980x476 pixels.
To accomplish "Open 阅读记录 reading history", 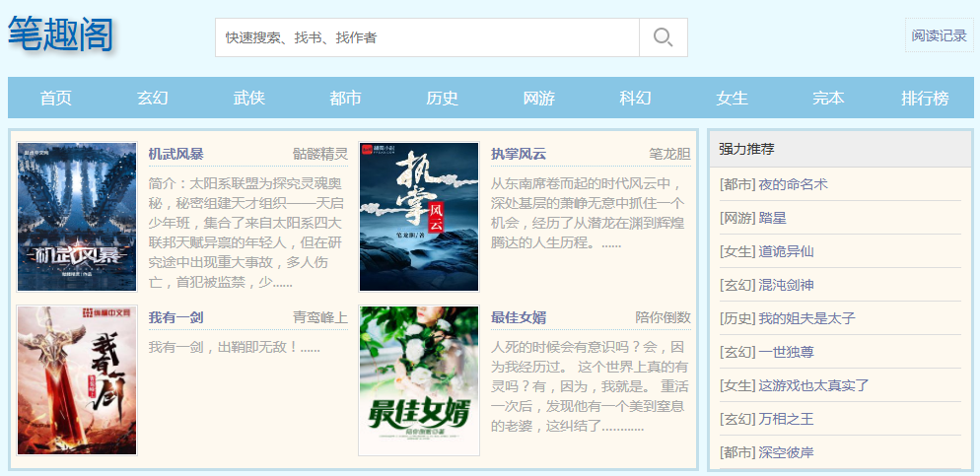I will coord(939,35).
